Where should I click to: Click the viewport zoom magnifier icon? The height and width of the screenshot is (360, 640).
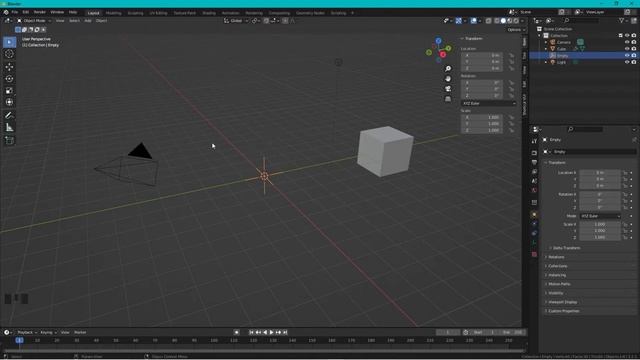coord(448,69)
